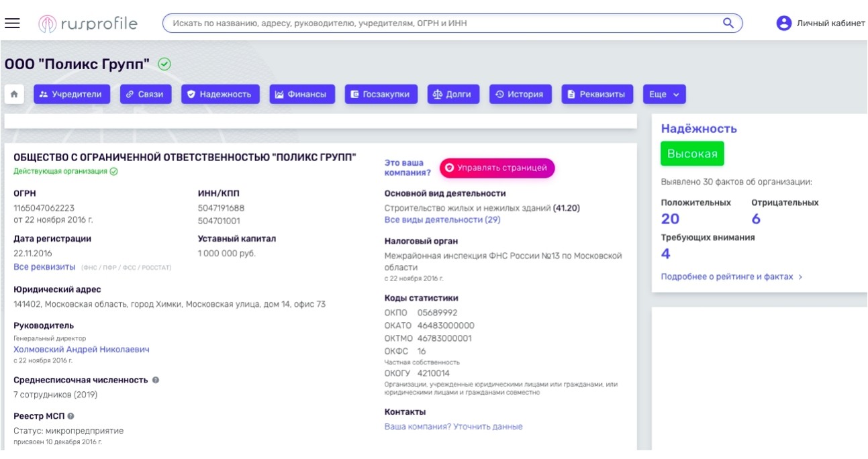
Task: Click the user profile avatar icon
Action: pyautogui.click(x=783, y=23)
